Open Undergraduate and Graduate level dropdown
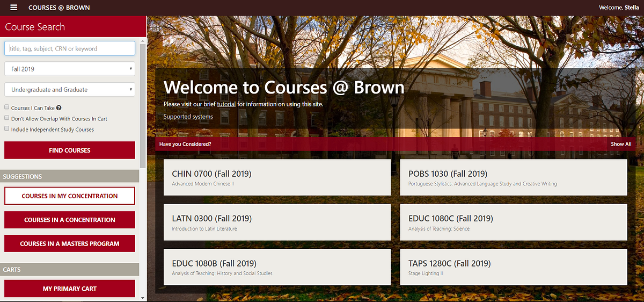Viewport: 644px width, 302px height. 70,89
